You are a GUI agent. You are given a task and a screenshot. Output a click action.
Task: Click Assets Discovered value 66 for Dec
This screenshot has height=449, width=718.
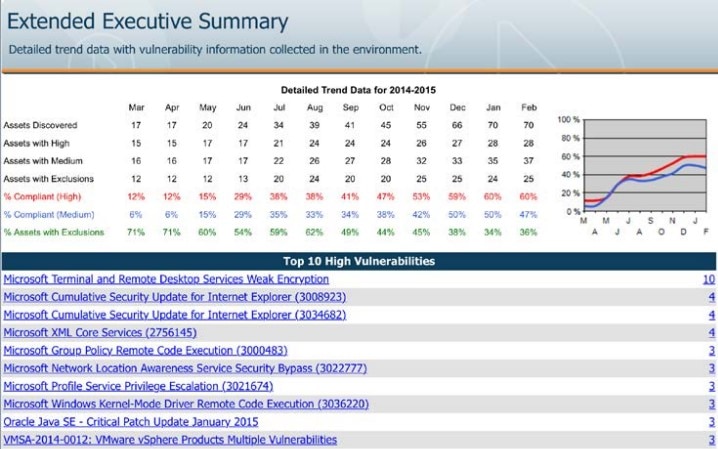457,125
